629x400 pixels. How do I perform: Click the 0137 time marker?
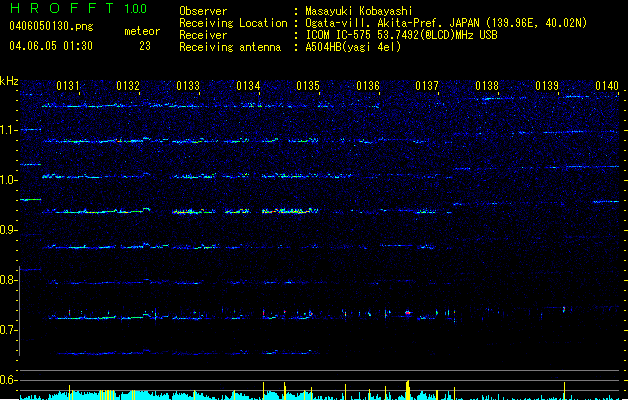pos(427,86)
